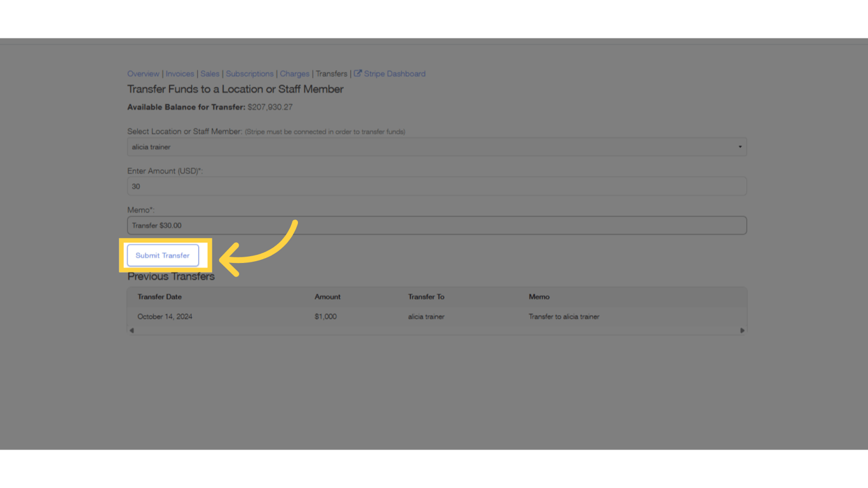Open the Subscriptions section
Screen dimensions: 868x488
(249, 73)
